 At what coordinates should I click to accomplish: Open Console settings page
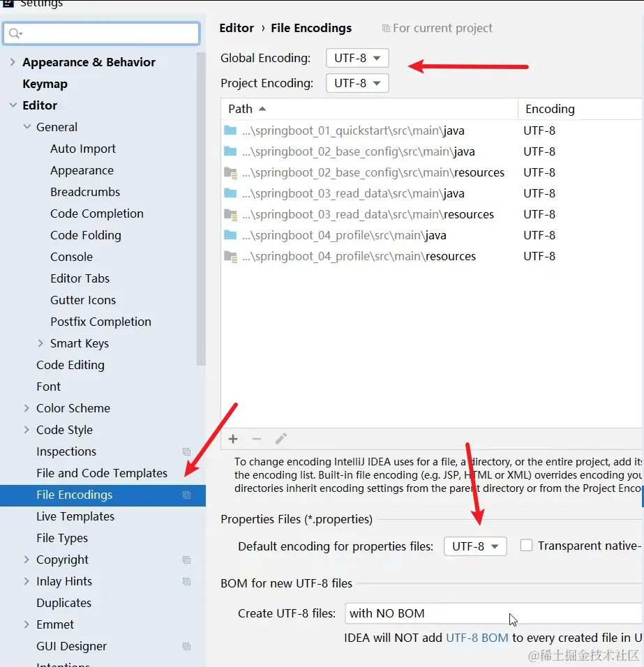tap(71, 257)
